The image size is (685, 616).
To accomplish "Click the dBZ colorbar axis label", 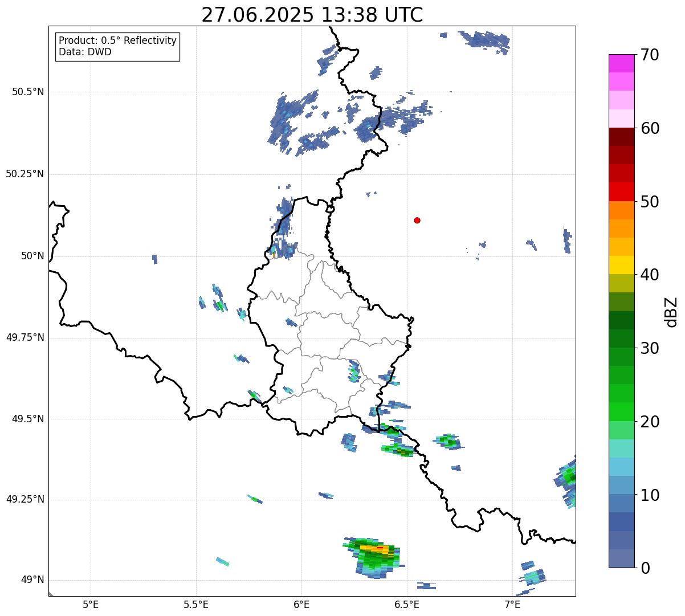I will tap(671, 312).
